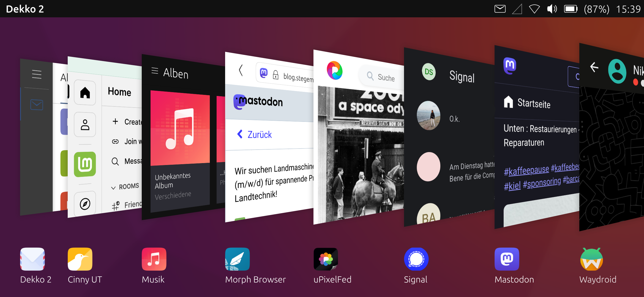Viewport: 644px width, 297px height.
Task: Click the Home icon in Cinny sidebar
Action: [85, 93]
